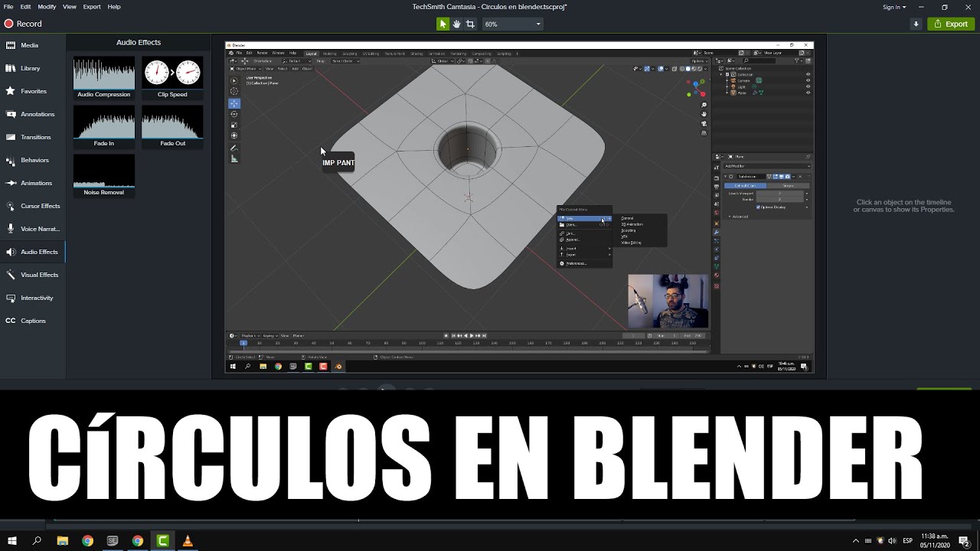Click Preferences in Blender File context menu

click(x=585, y=263)
